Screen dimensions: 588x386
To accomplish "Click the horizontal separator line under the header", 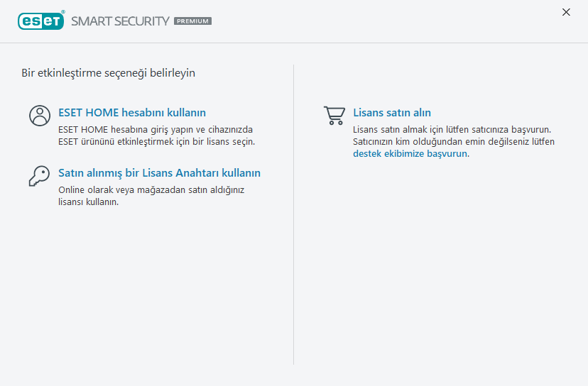I will (294, 43).
